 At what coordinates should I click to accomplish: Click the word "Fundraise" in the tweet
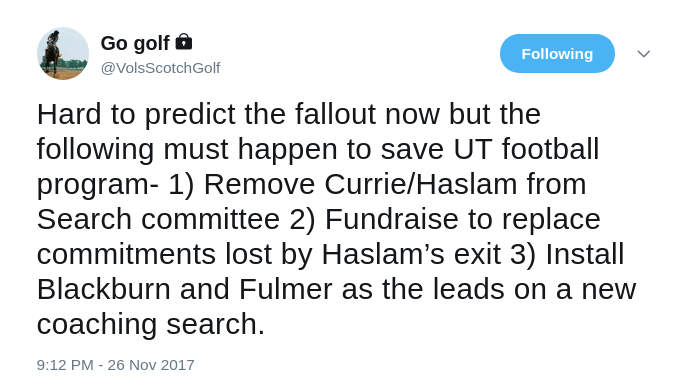391,219
